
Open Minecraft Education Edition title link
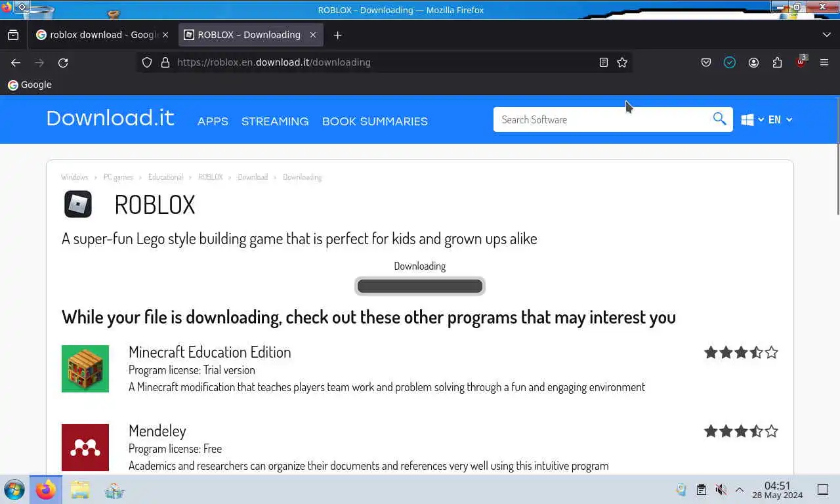click(209, 352)
